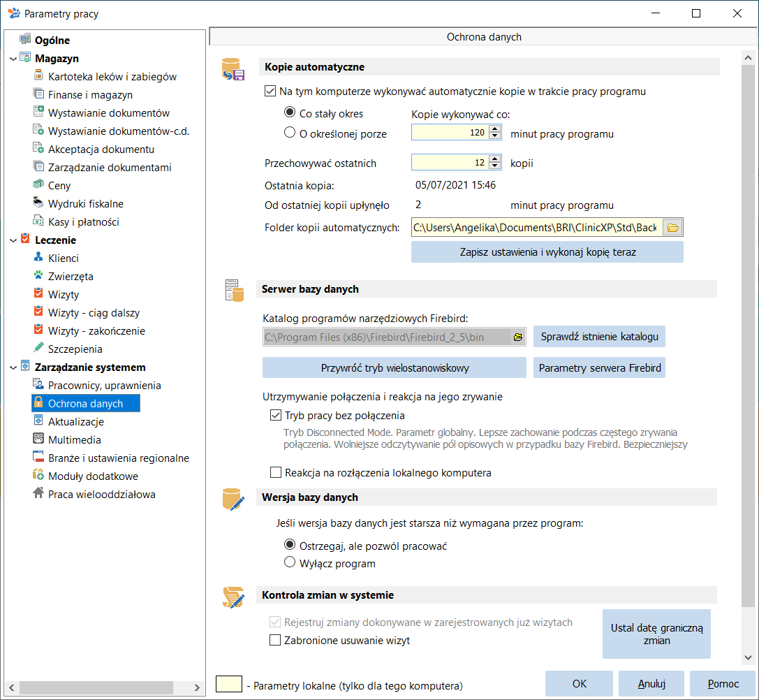This screenshot has width=759, height=700.
Task: Confirm settings with OK button
Action: 579,683
